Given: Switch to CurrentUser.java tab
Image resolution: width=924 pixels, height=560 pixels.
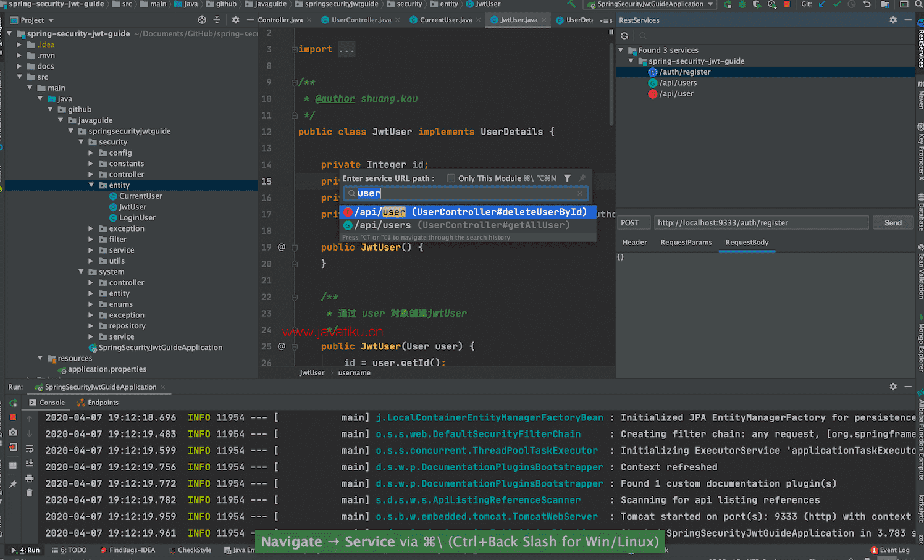Looking at the screenshot, I should click(445, 20).
